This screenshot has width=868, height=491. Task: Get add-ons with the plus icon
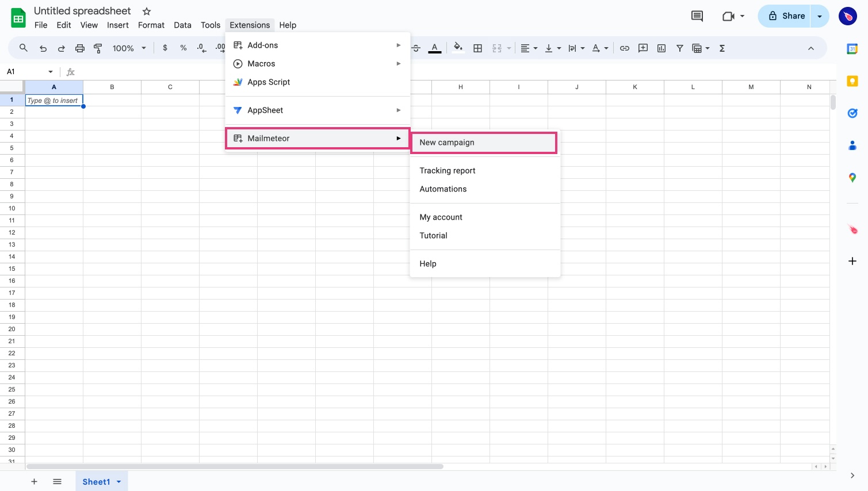[852, 261]
